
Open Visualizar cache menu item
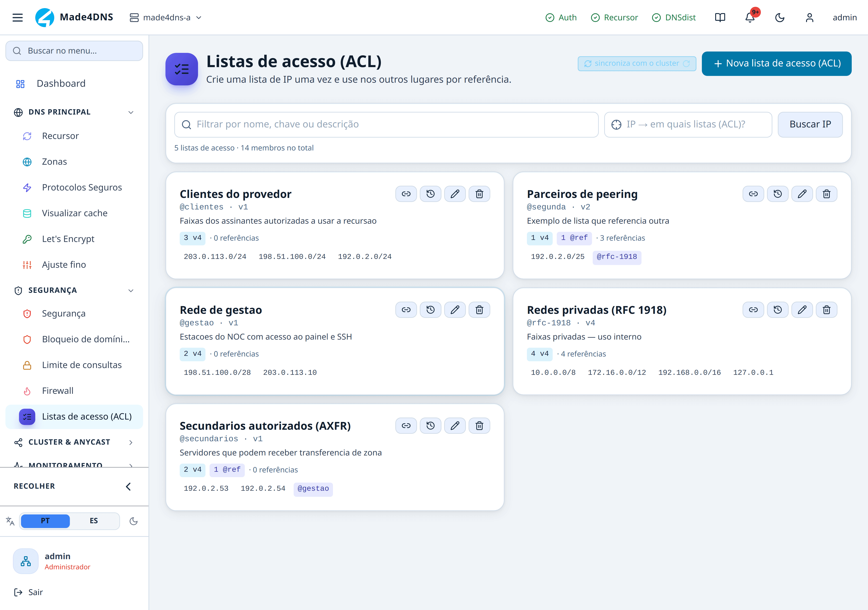[74, 213]
